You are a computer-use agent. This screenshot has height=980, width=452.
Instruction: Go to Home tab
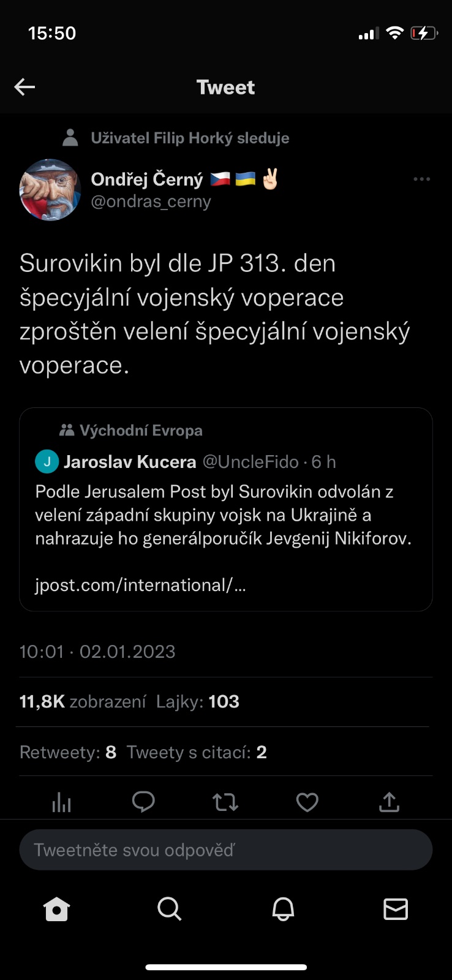click(57, 909)
